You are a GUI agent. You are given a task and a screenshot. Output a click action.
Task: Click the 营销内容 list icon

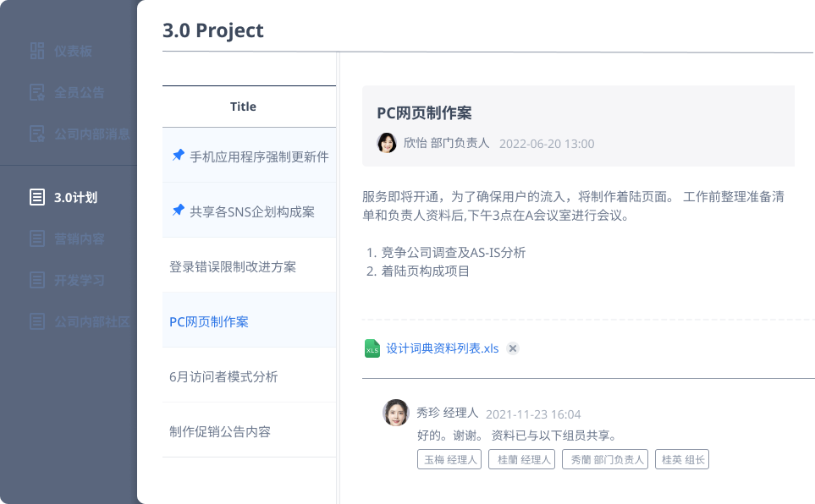point(36,238)
